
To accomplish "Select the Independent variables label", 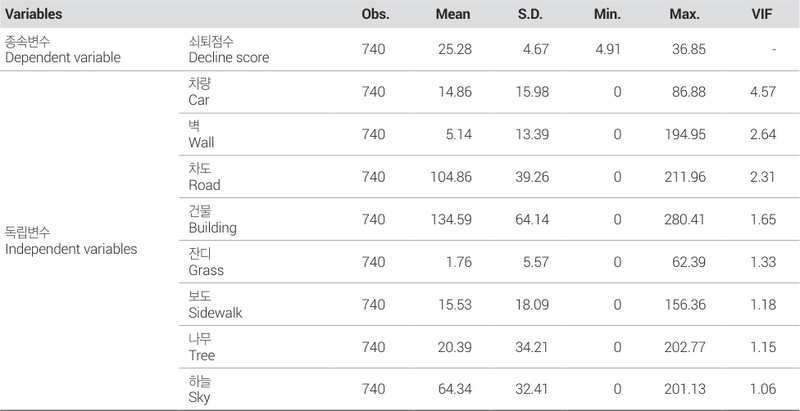I will point(70,248).
